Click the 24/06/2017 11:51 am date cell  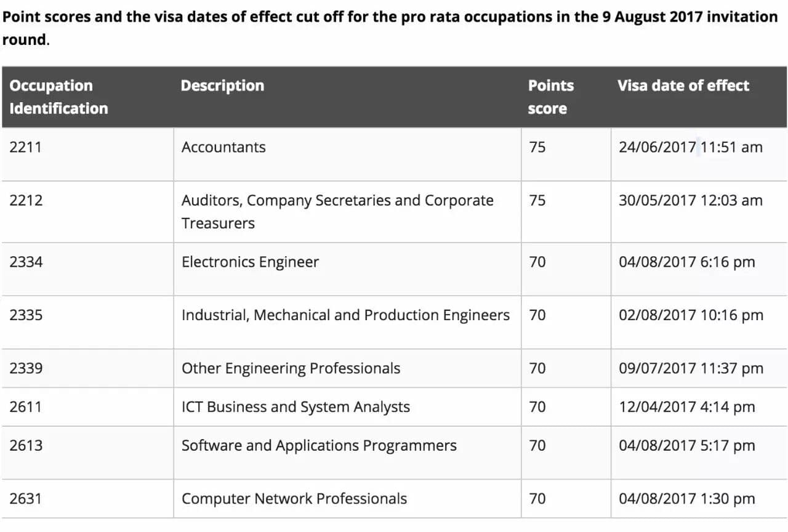[699, 154]
